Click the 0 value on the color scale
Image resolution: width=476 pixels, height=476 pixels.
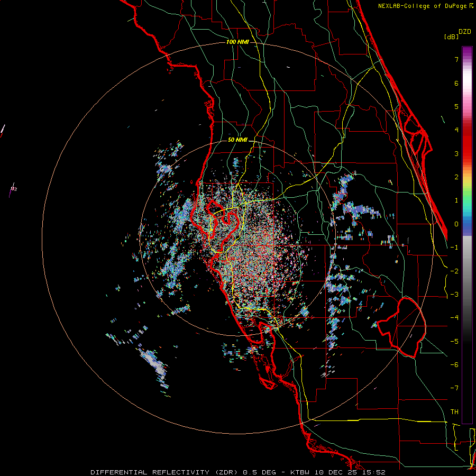click(x=456, y=224)
